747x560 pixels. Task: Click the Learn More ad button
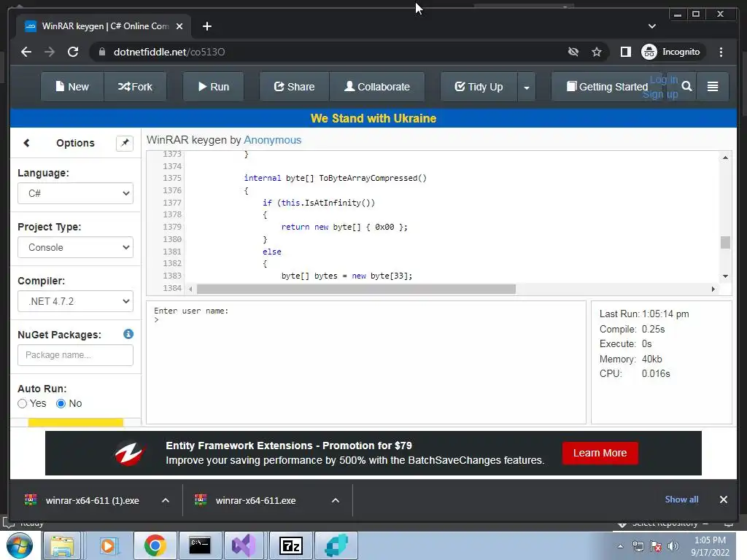point(600,453)
